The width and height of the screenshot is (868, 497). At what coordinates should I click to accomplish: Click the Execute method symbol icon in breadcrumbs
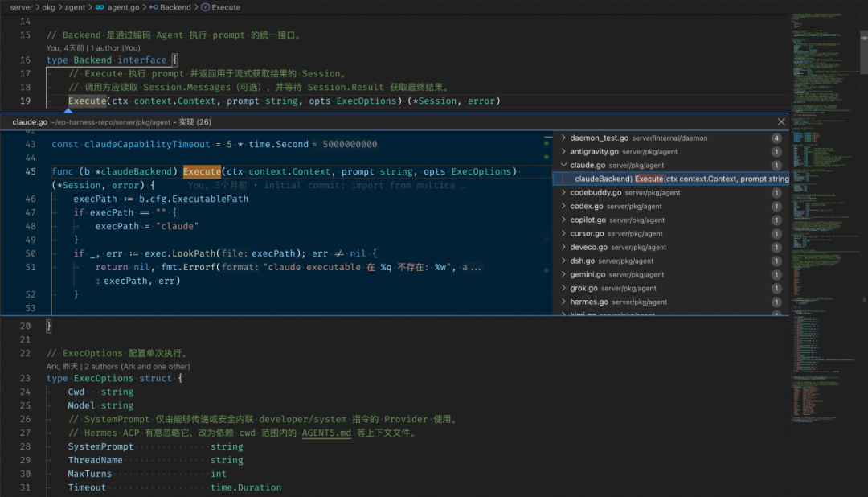point(206,7)
